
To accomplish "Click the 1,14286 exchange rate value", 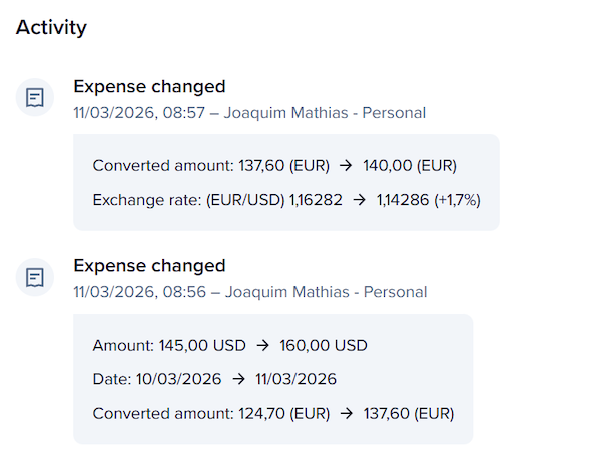I will (402, 200).
